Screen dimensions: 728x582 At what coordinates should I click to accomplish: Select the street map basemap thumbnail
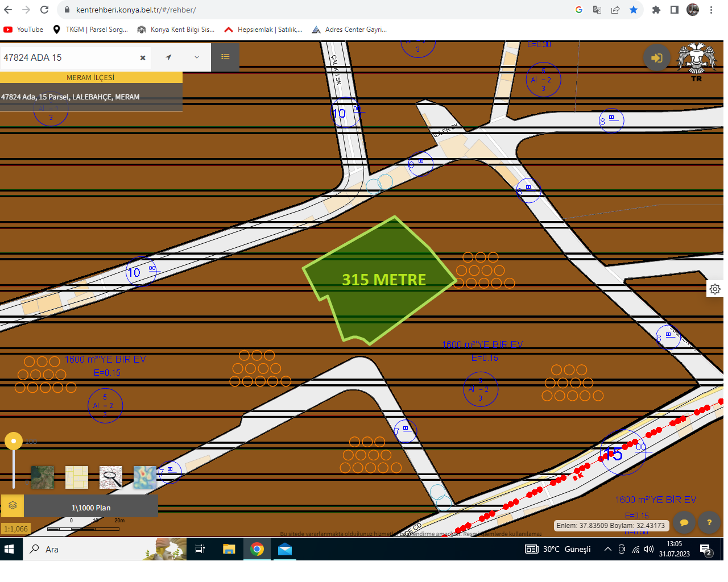click(77, 477)
